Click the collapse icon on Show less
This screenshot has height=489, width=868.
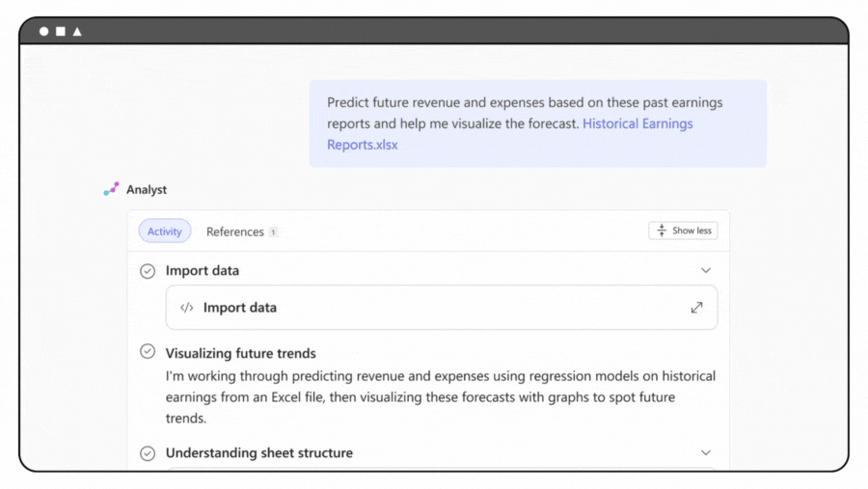662,231
